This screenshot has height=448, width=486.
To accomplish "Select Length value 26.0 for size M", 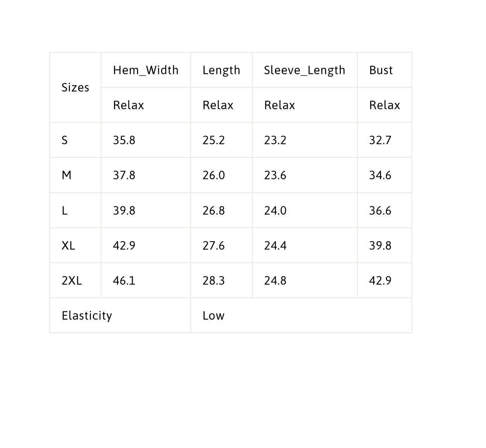I will point(214,175).
